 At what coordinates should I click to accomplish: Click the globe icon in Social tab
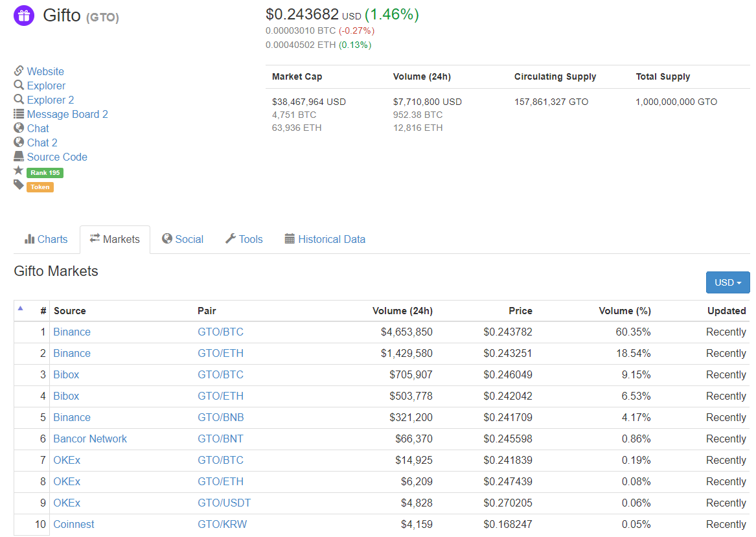[167, 238]
